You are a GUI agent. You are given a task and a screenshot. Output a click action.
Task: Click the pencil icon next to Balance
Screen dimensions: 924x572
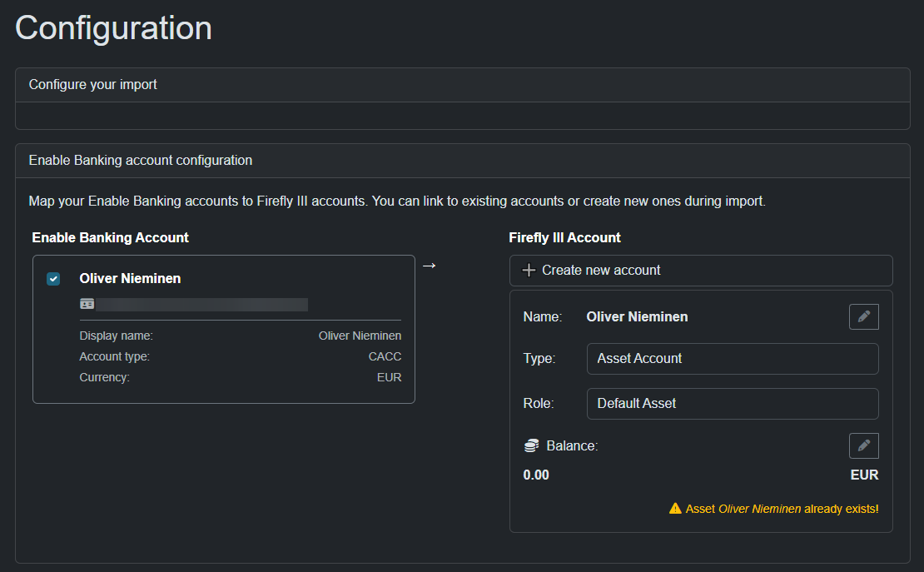tap(864, 445)
